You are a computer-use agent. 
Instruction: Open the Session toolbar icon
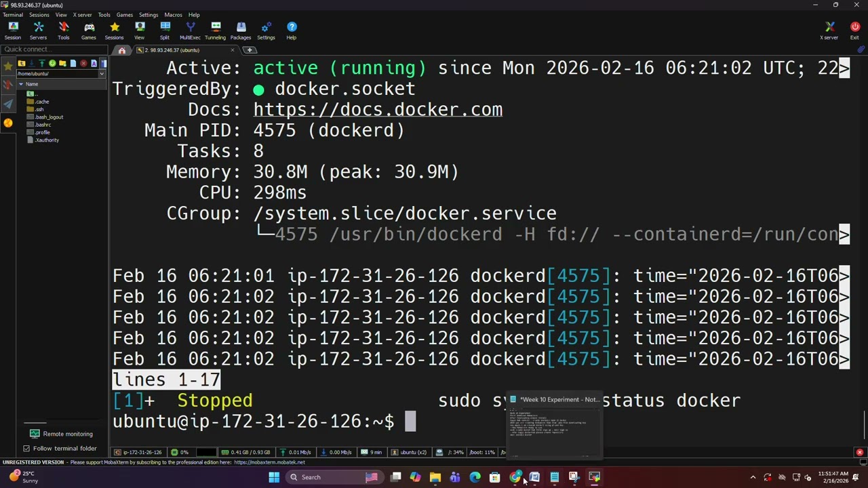(13, 30)
